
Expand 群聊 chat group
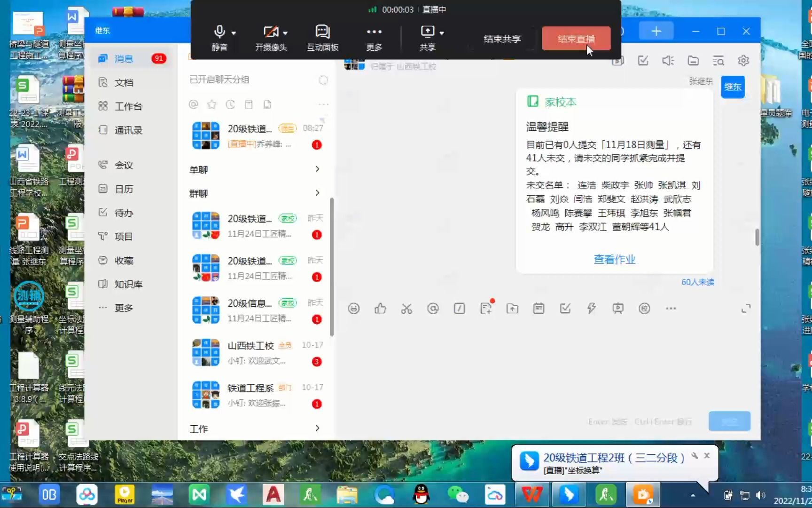(x=255, y=193)
